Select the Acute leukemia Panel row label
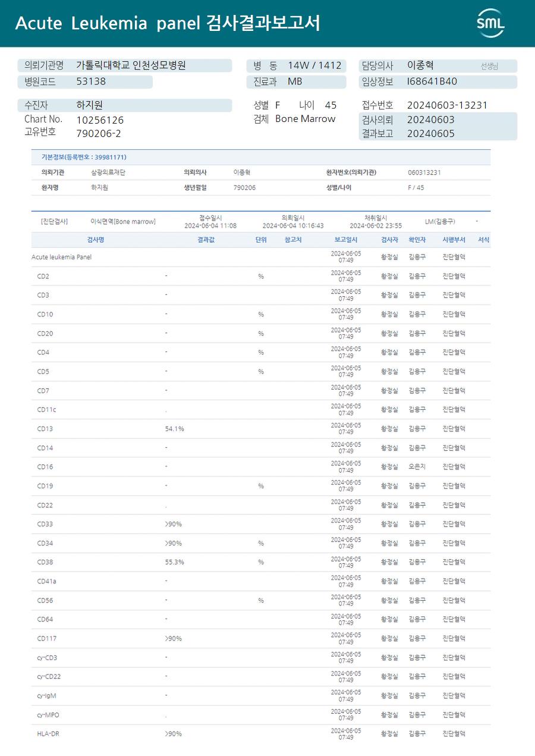 click(x=62, y=257)
